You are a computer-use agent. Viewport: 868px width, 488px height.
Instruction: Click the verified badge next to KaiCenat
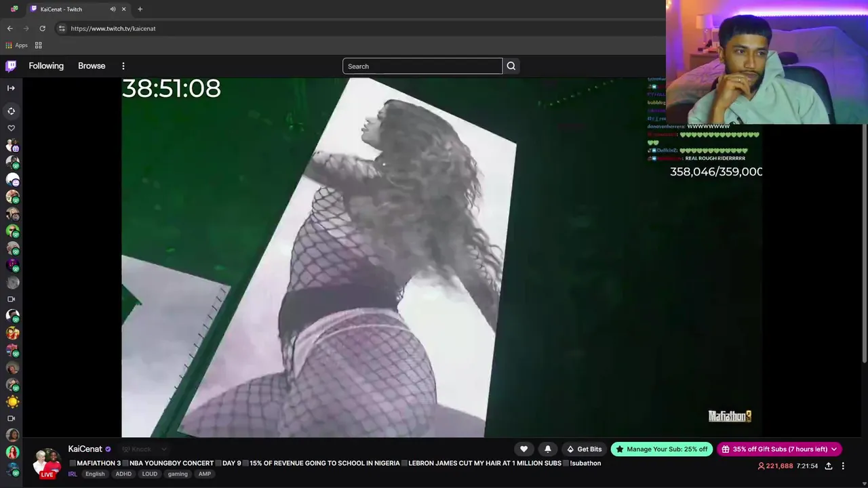click(x=108, y=449)
